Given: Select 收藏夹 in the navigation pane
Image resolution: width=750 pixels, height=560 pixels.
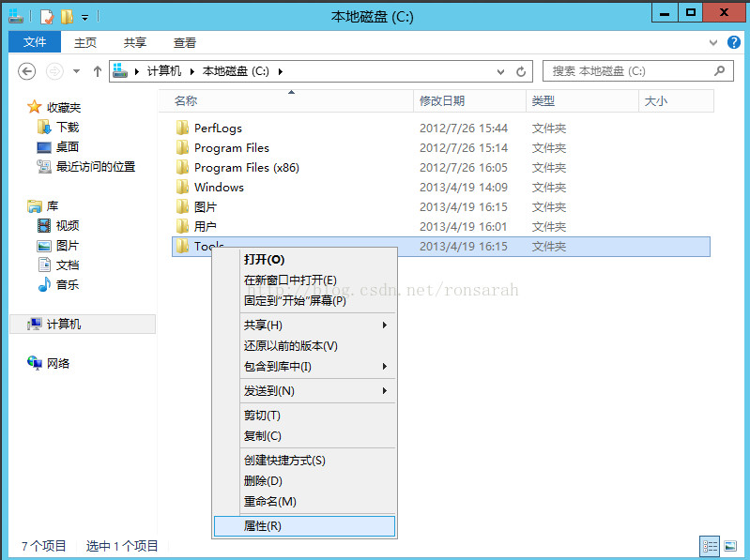Looking at the screenshot, I should (64, 107).
